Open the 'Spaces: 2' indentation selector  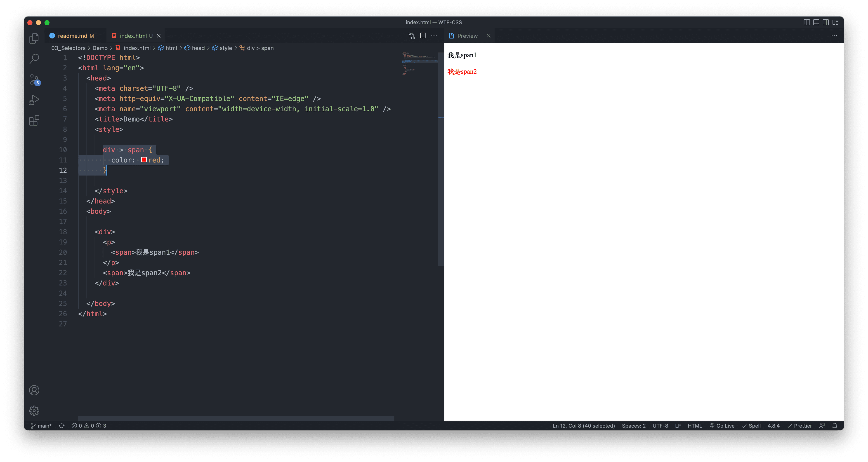(633, 426)
